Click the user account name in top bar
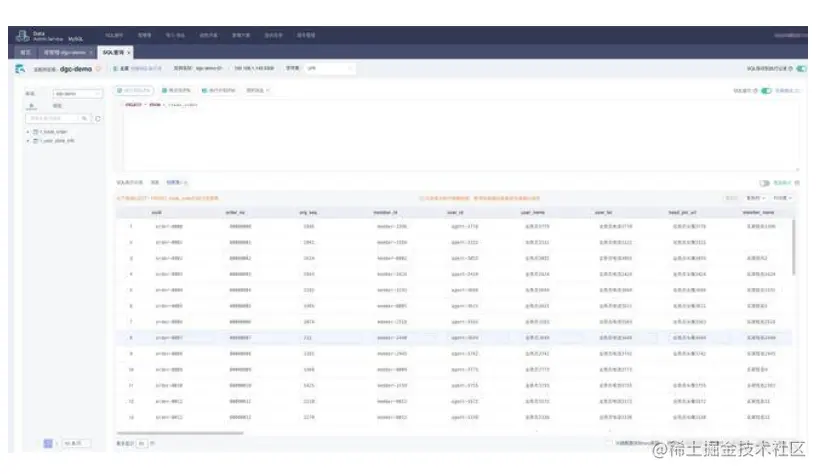Screen dimensions: 821x474 coord(790,36)
